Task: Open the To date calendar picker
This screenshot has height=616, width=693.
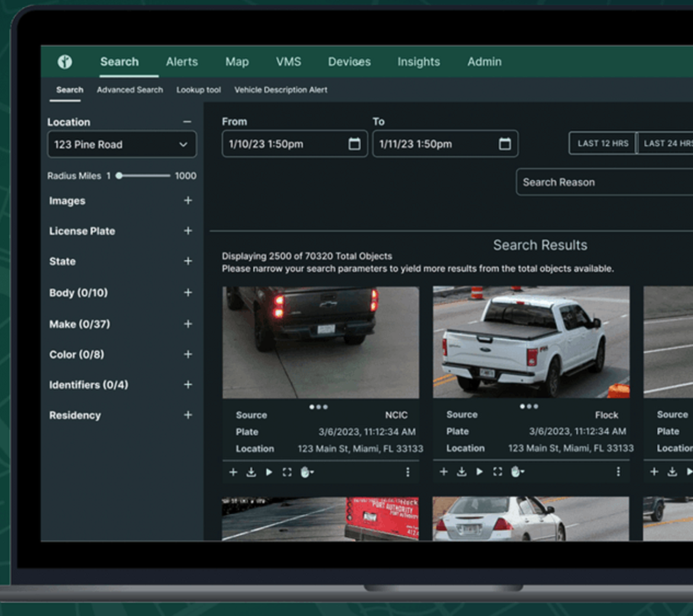Action: pyautogui.click(x=505, y=143)
